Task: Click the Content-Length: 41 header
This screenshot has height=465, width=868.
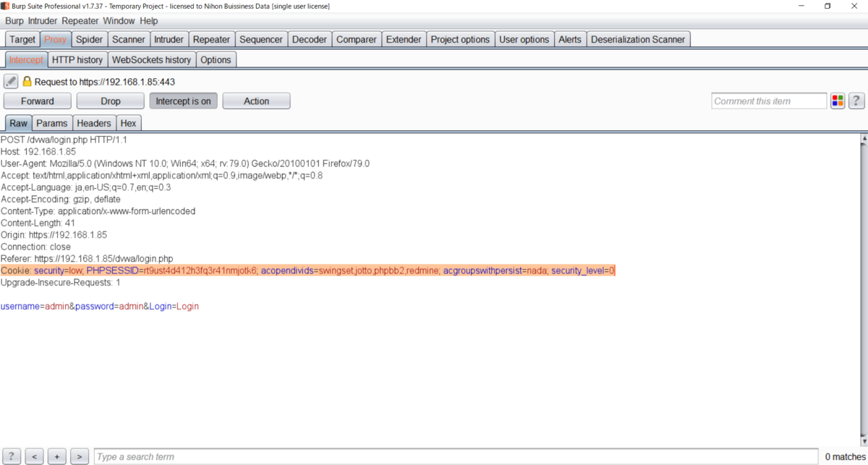Action: tap(38, 223)
